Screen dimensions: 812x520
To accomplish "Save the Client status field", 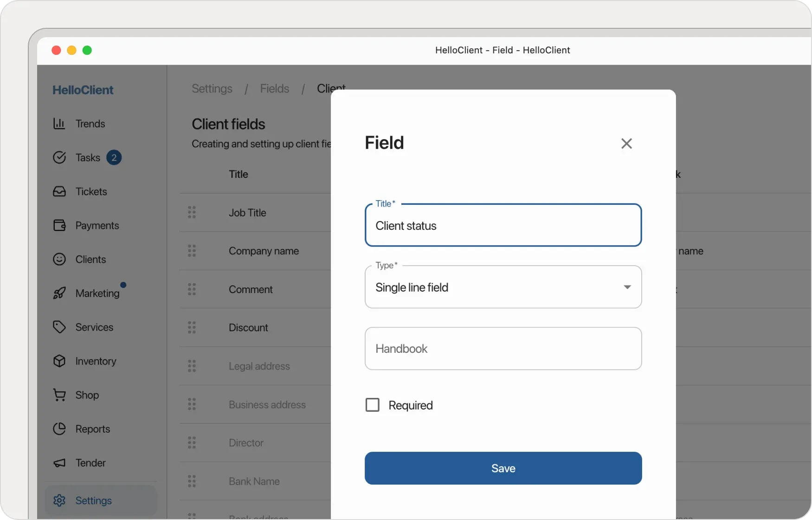I will click(x=503, y=468).
